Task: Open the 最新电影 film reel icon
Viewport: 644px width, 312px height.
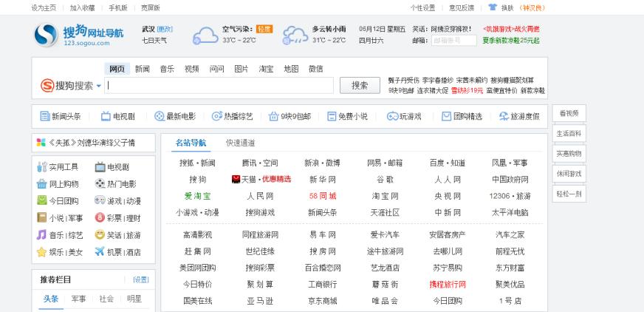Action: click(x=159, y=116)
